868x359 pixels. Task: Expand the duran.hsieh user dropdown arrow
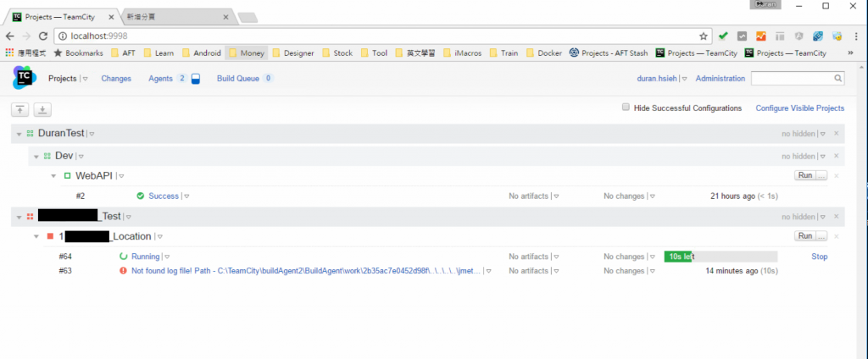[x=685, y=79]
